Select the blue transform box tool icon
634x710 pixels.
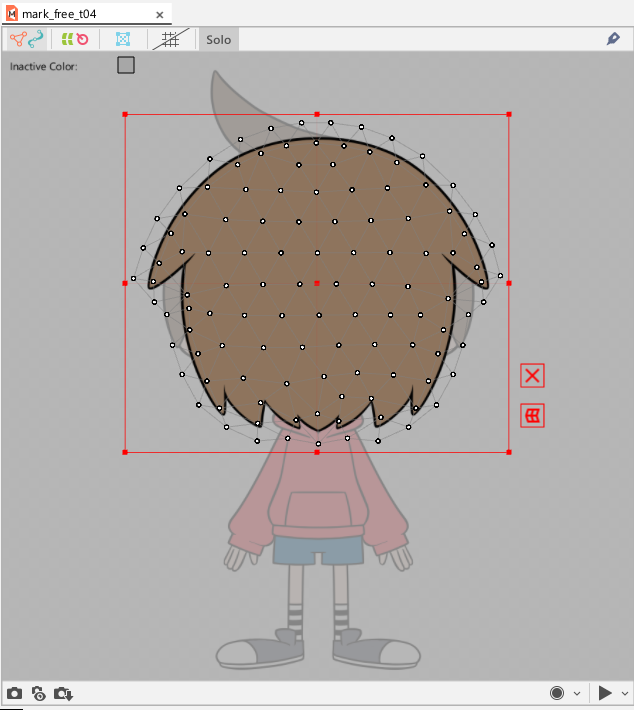tap(123, 39)
